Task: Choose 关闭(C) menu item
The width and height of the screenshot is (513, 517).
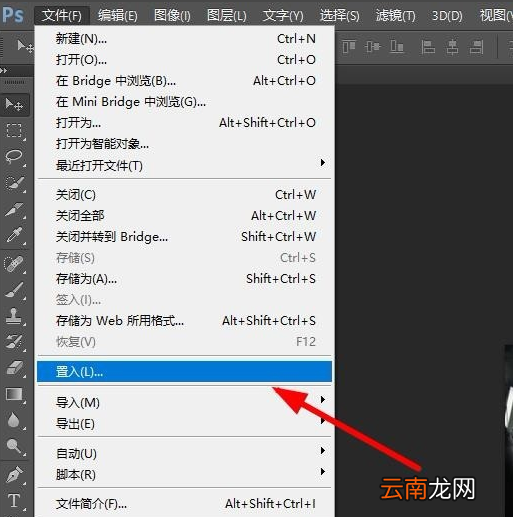Action: pyautogui.click(x=185, y=195)
